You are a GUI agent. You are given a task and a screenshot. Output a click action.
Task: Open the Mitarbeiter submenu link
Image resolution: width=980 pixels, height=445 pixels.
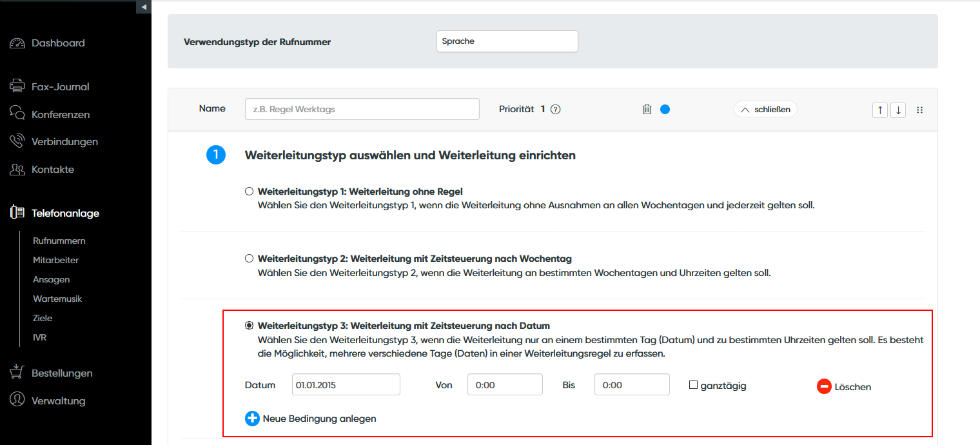click(x=56, y=260)
